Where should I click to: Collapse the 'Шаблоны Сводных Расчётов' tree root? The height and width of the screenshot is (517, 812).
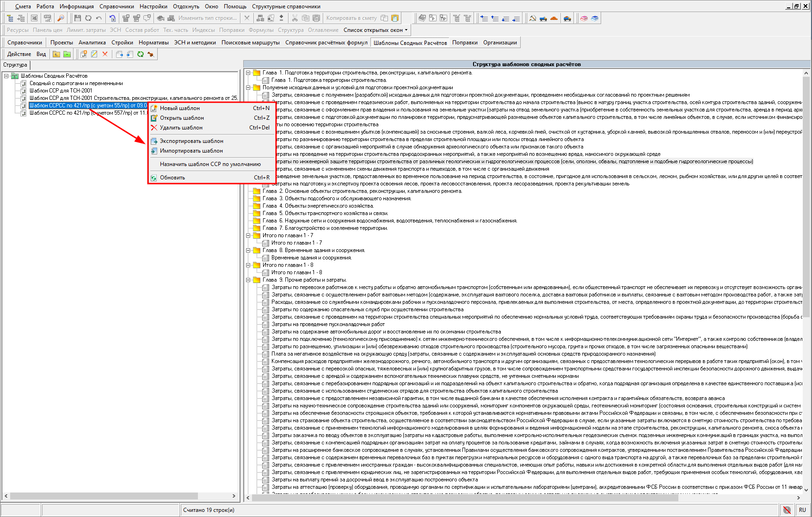coord(6,76)
